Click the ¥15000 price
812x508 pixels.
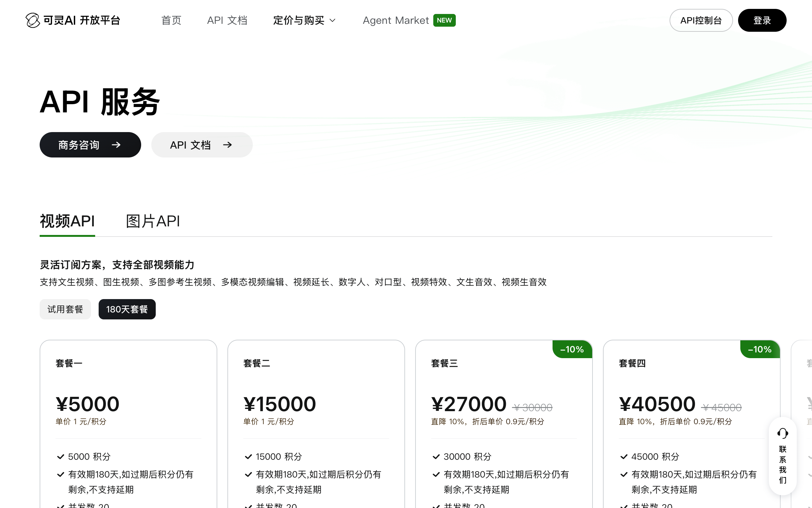(280, 404)
